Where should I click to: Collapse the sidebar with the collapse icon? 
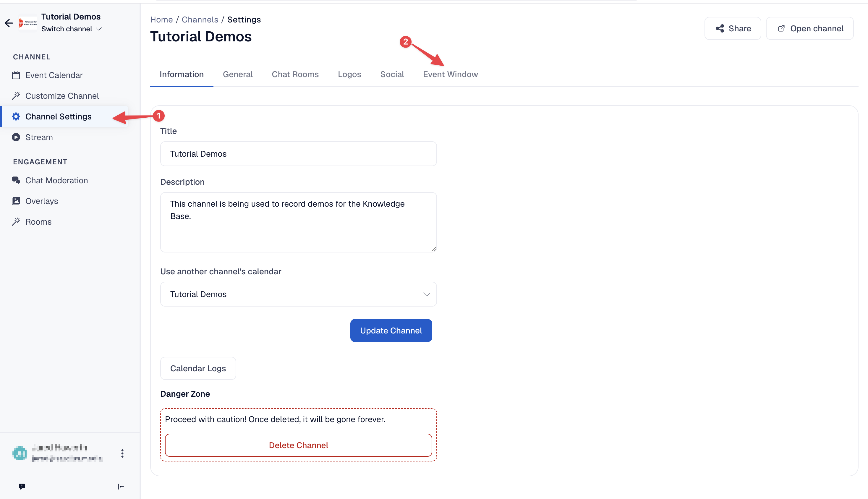pos(121,486)
